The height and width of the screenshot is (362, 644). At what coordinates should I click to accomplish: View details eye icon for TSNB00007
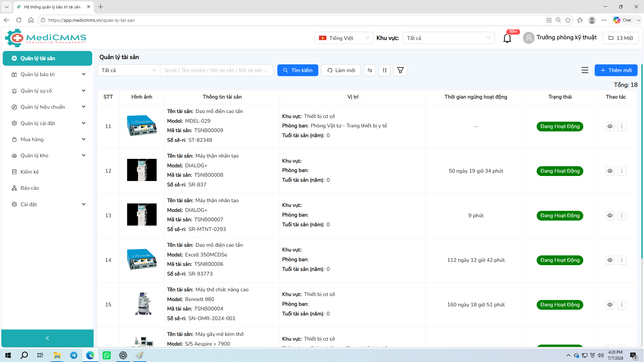tap(610, 216)
